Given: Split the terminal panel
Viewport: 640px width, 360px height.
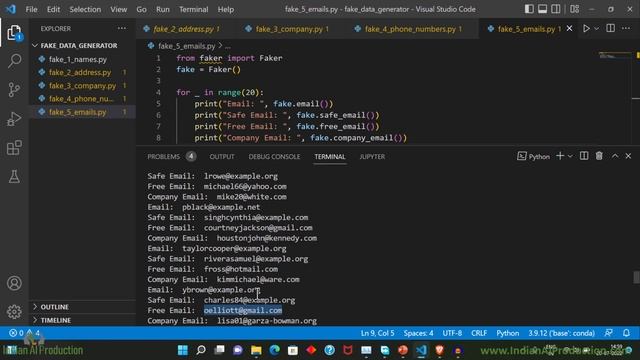Looking at the screenshot, I should [584, 156].
